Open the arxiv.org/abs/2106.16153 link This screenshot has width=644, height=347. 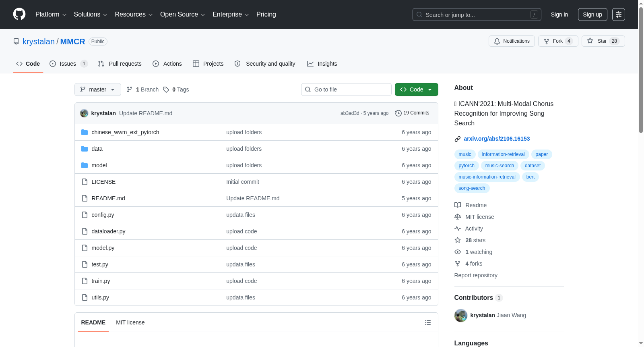coord(497,139)
